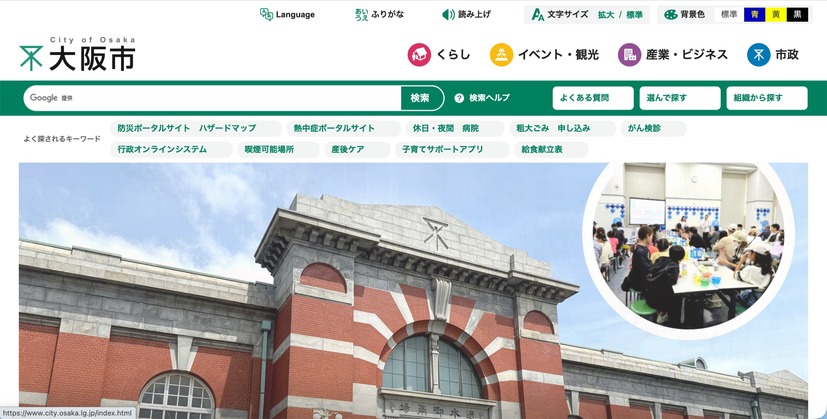The image size is (827, 419).
Task: Open the 市政 menu
Action: (x=773, y=54)
